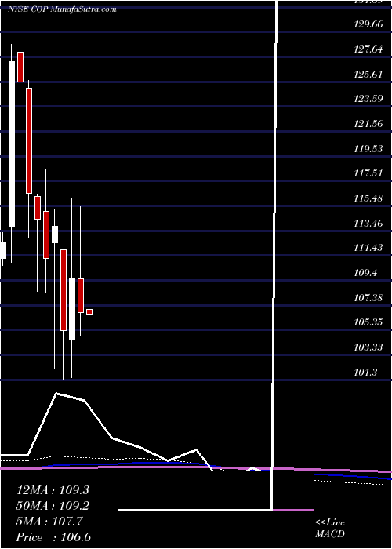
Task: Select the 109.4 price axis label
Action: (366, 273)
